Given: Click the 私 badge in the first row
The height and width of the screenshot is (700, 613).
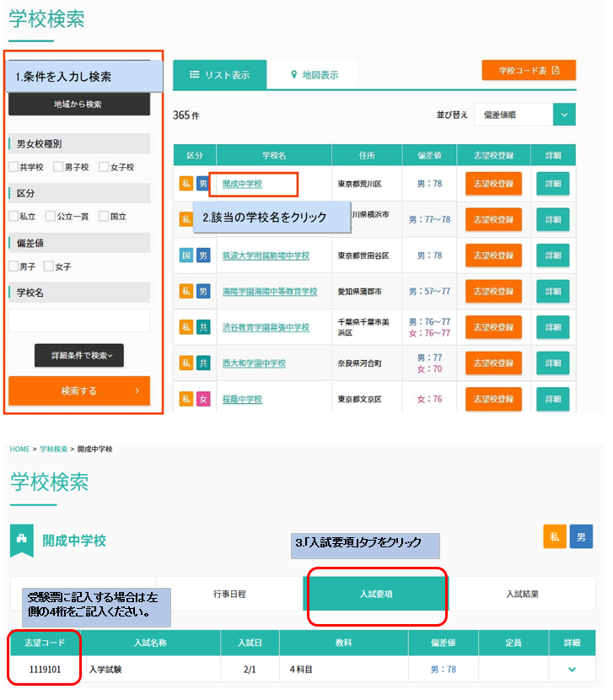Looking at the screenshot, I should click(186, 184).
